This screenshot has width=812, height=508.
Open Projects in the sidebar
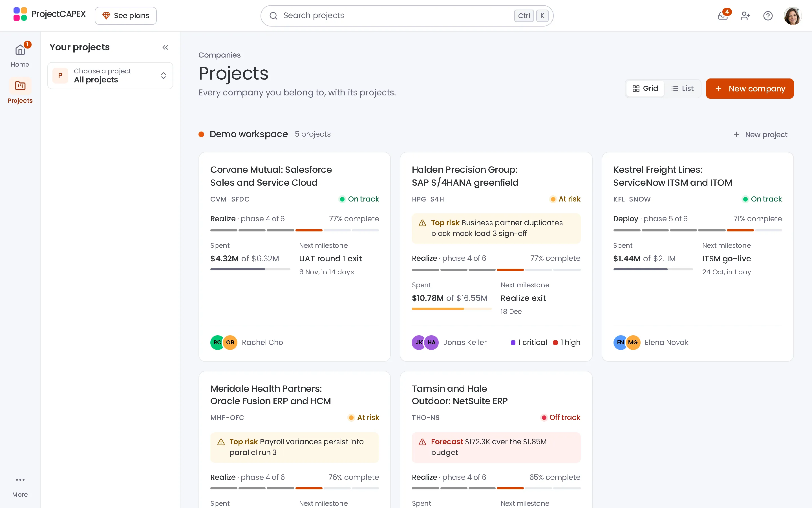[20, 91]
